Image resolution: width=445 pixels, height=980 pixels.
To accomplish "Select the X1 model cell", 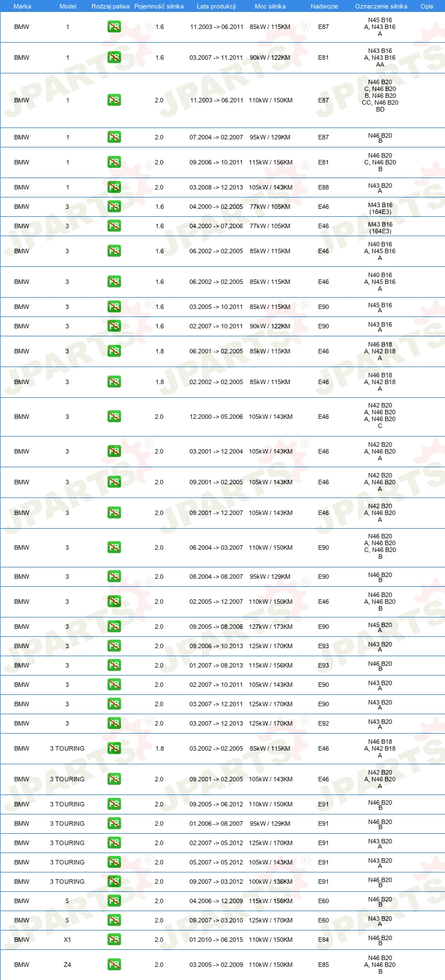I will 67,940.
